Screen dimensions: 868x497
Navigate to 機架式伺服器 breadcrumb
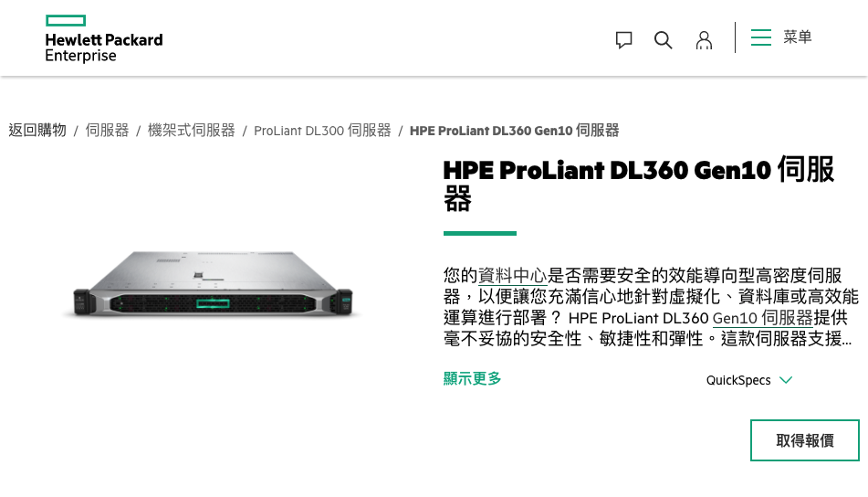[191, 131]
